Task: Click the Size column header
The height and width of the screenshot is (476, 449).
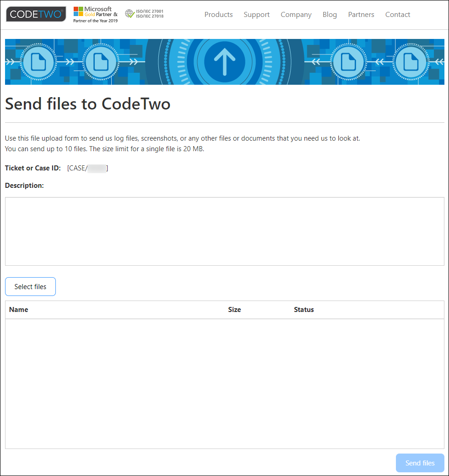Action: click(234, 310)
